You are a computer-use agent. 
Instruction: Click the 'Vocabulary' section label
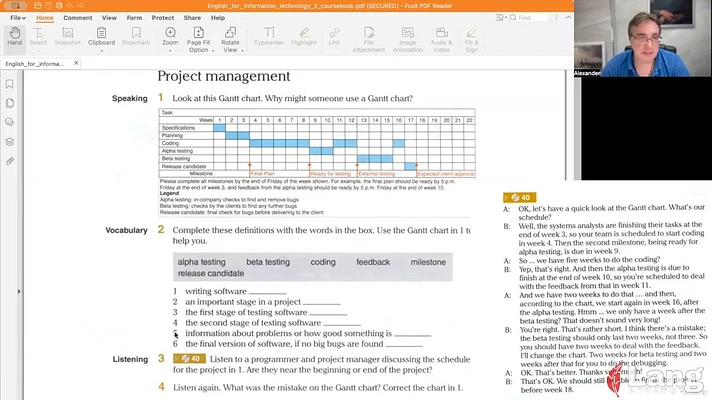tap(126, 230)
